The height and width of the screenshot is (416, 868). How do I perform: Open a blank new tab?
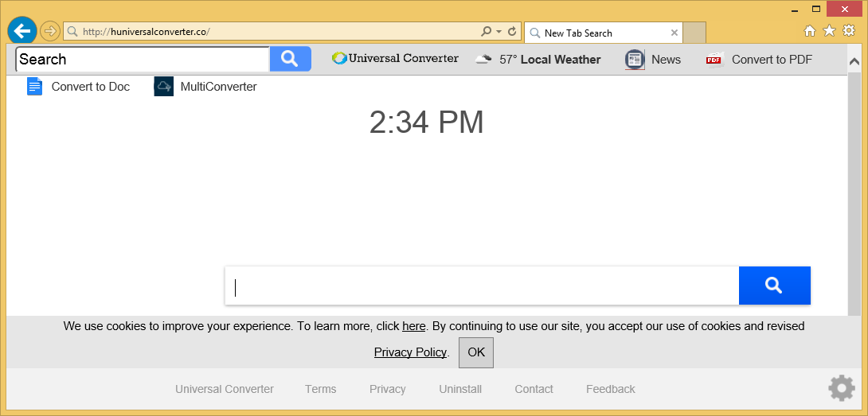[x=694, y=33]
